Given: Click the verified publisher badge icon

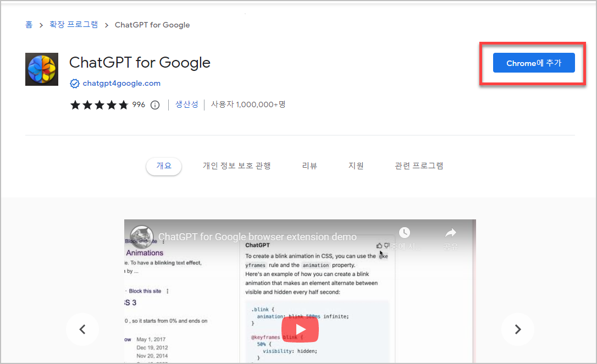Looking at the screenshot, I should pos(75,84).
